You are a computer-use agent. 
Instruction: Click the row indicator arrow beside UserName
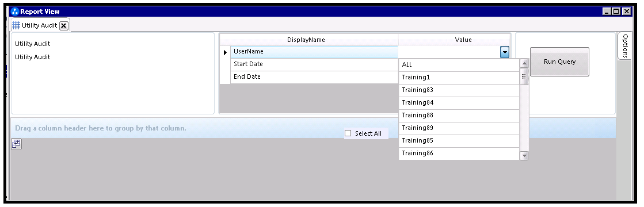pyautogui.click(x=225, y=52)
